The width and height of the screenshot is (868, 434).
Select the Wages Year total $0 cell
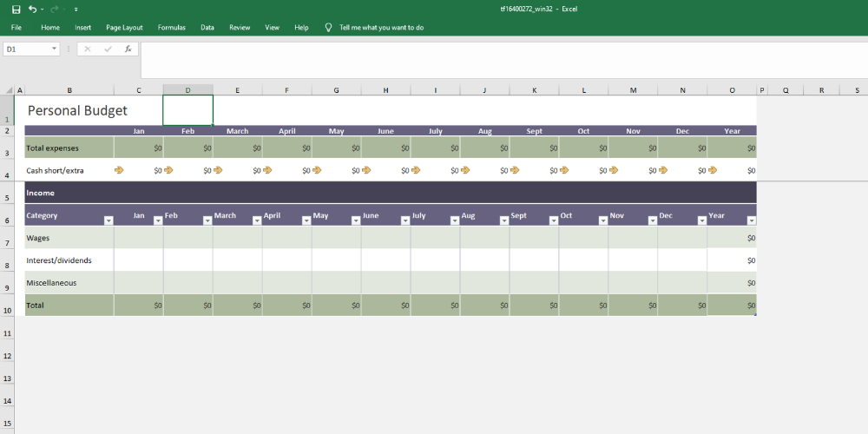732,238
